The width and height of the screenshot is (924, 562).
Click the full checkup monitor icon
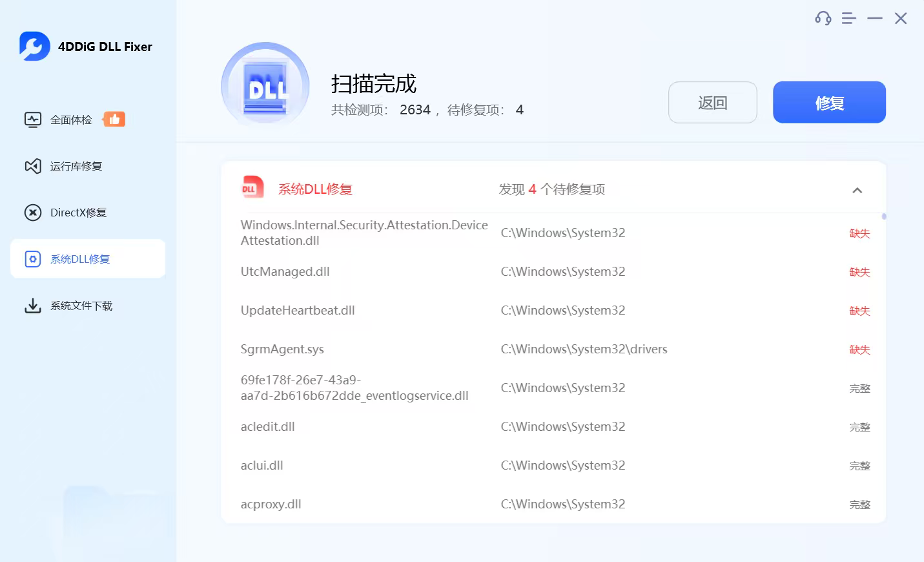(33, 120)
